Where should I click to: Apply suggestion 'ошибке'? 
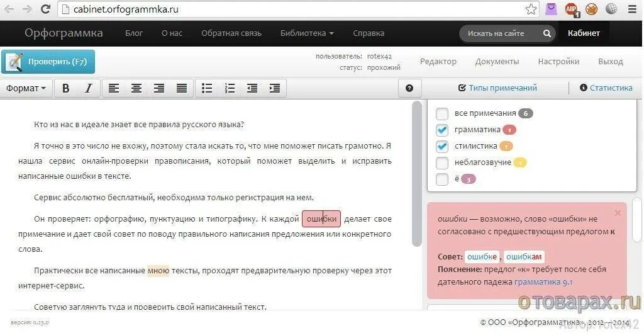coord(482,257)
